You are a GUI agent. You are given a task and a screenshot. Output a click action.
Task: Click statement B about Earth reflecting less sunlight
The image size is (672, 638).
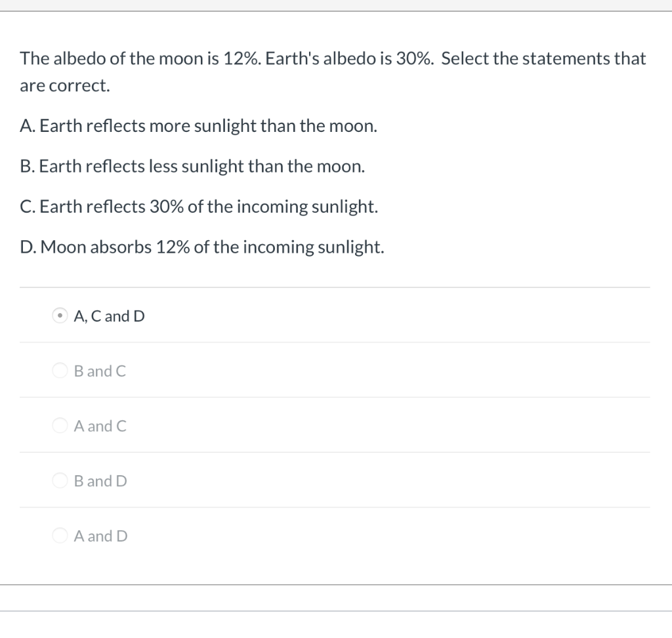(193, 167)
